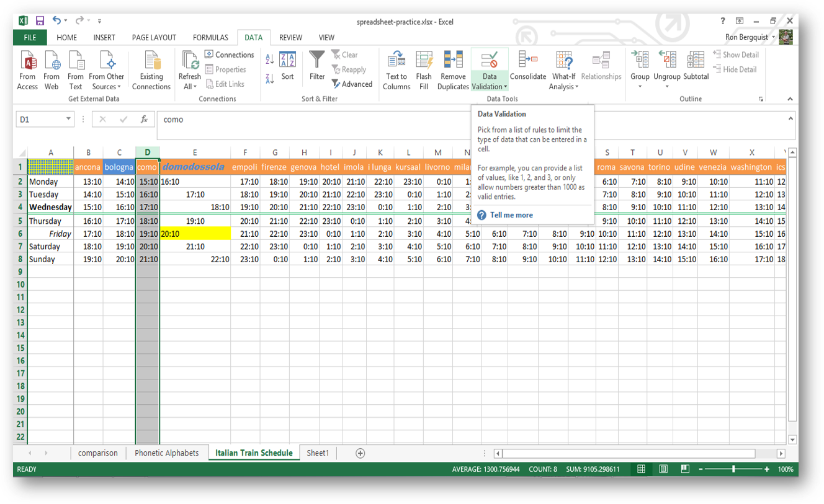The image size is (824, 504).
Task: Open Remove Duplicates
Action: coord(452,69)
